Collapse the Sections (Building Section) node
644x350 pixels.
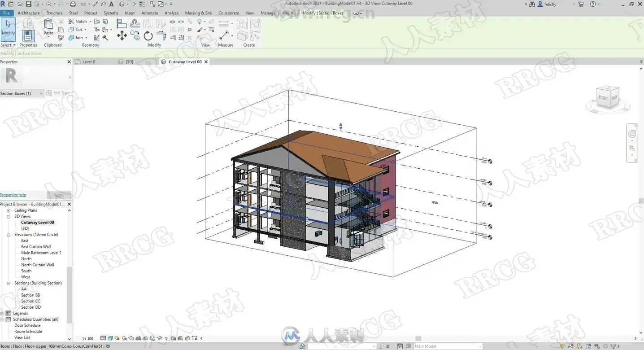coord(9,283)
